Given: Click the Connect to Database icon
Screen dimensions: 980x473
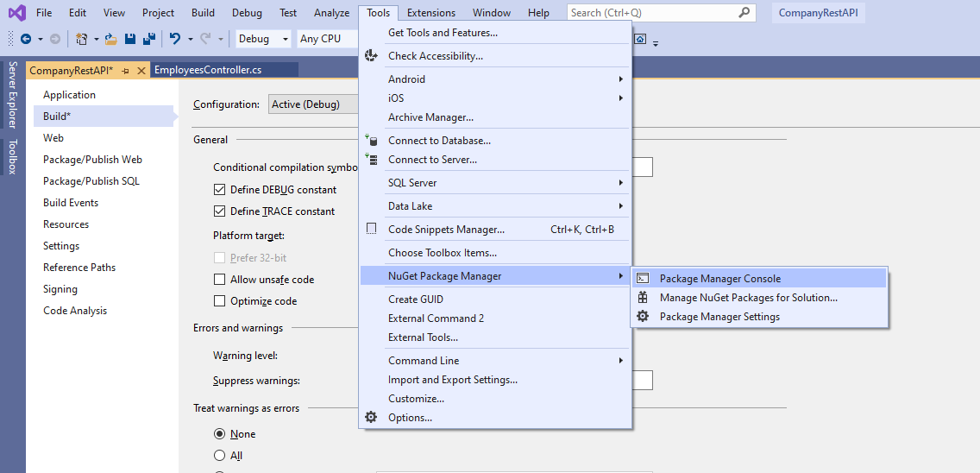Looking at the screenshot, I should click(371, 141).
